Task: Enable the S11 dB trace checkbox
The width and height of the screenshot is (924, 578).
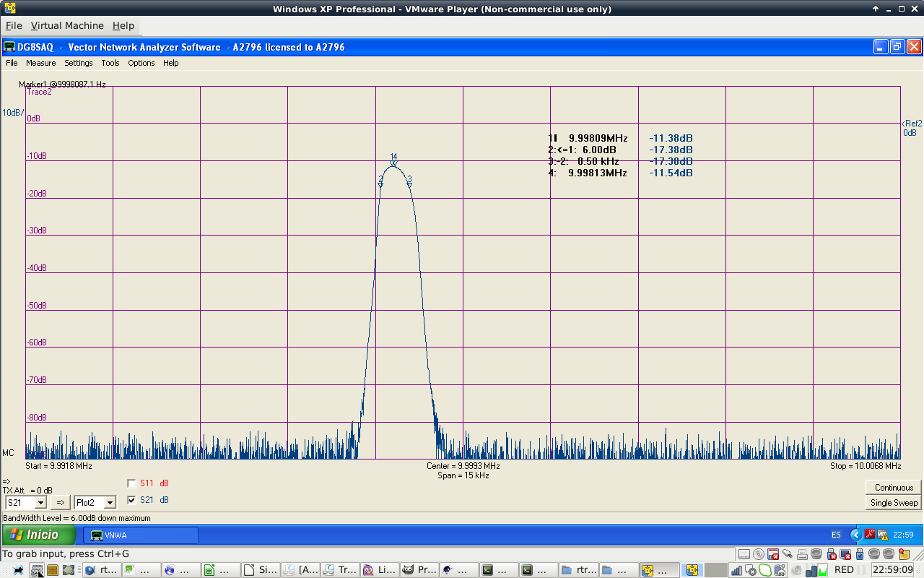Action: coord(131,483)
